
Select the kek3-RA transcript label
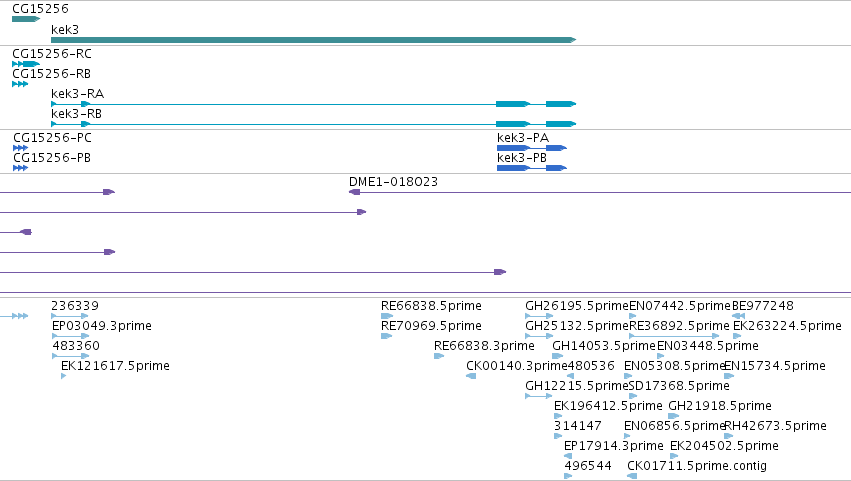pyautogui.click(x=77, y=93)
